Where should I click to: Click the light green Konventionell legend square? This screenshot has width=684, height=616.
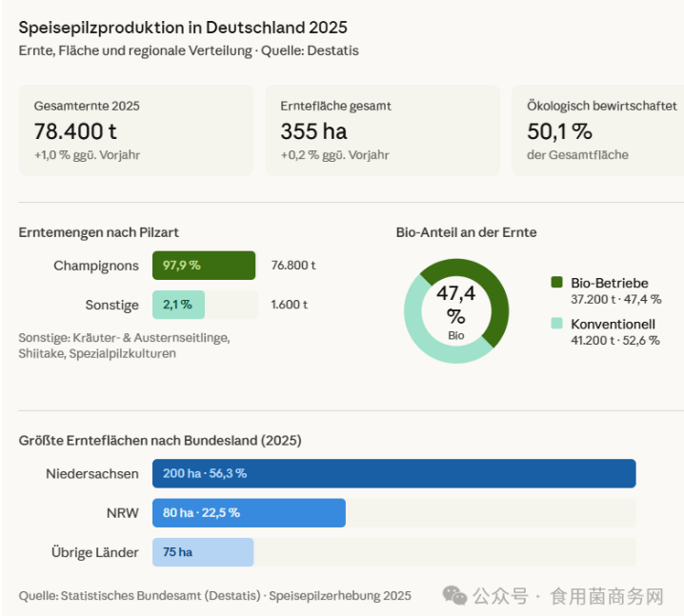pyautogui.click(x=557, y=324)
